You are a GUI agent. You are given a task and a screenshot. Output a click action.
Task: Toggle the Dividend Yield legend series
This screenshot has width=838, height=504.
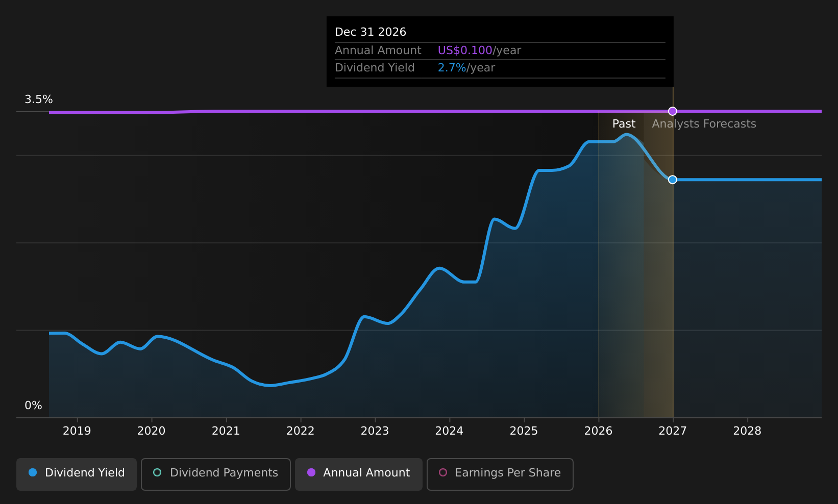click(77, 474)
